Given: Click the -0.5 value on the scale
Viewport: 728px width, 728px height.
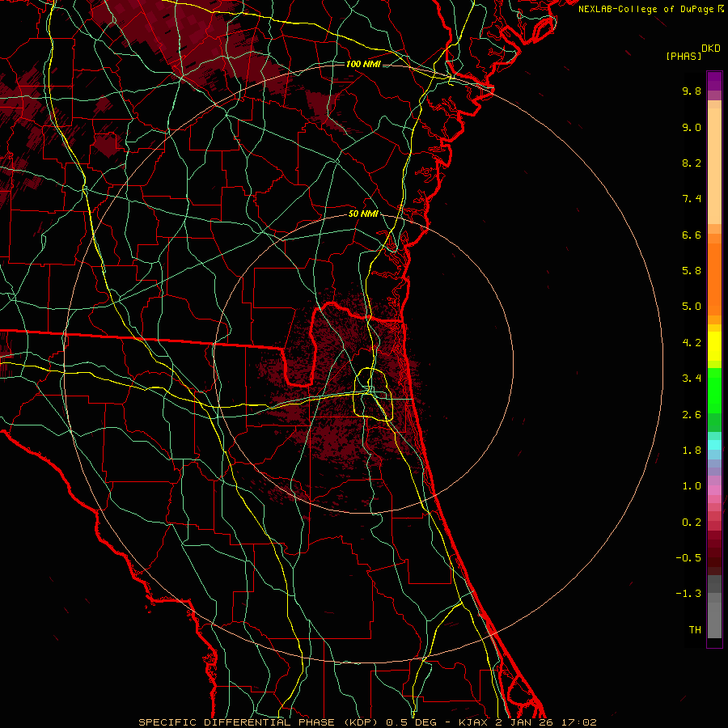Looking at the screenshot, I should [x=688, y=558].
